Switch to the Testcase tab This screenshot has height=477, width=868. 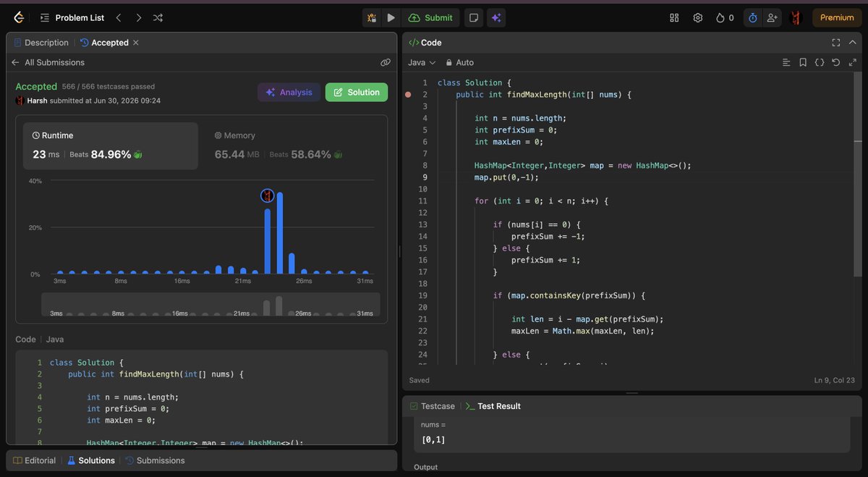[434, 406]
